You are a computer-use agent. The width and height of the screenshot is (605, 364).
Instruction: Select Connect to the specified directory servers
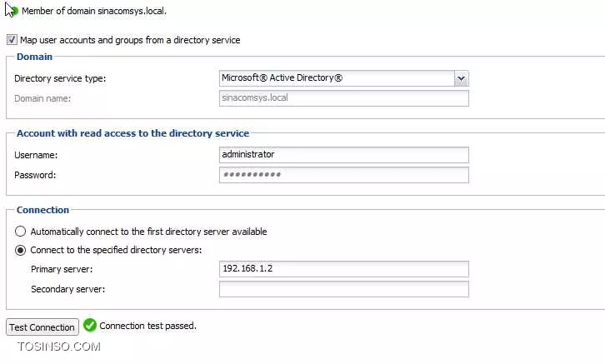(x=20, y=250)
